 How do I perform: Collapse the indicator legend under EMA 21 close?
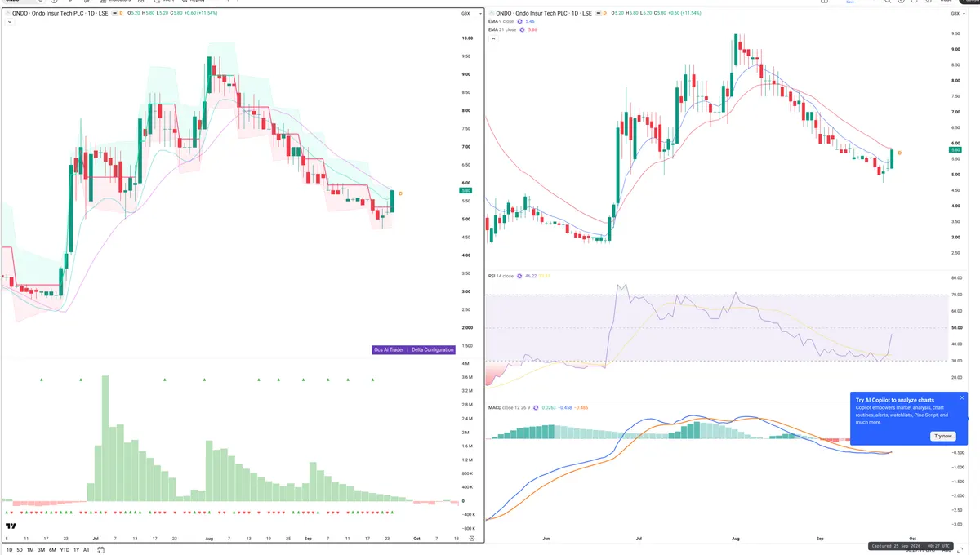[492, 38]
